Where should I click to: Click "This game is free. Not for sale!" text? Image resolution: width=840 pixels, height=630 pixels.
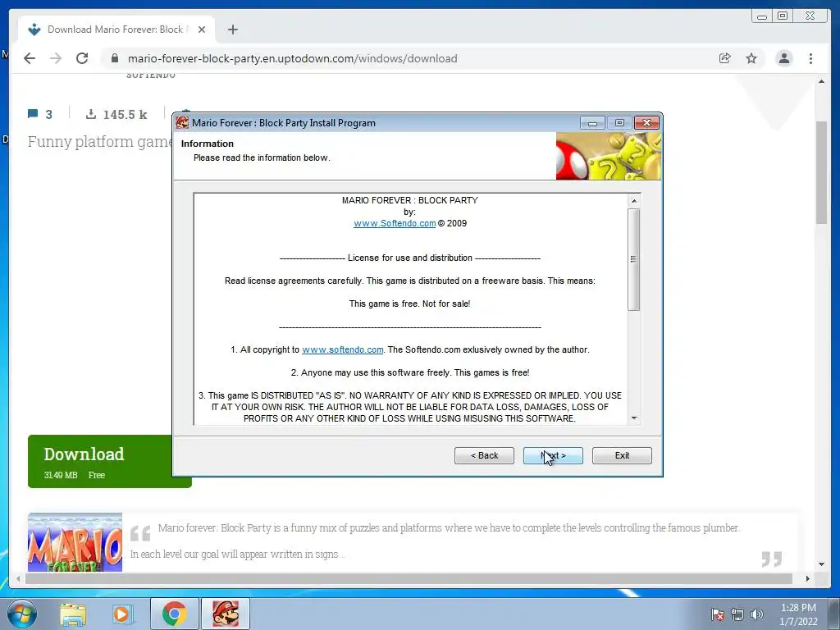pos(410,304)
